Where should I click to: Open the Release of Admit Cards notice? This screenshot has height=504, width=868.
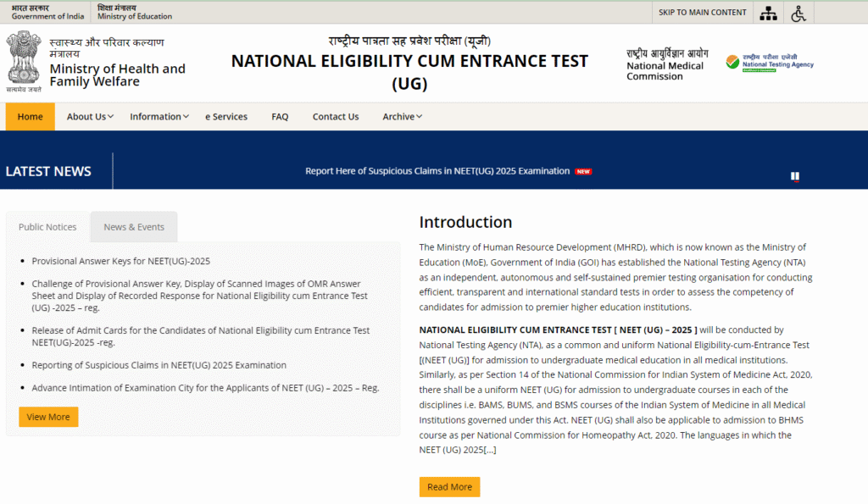point(200,336)
